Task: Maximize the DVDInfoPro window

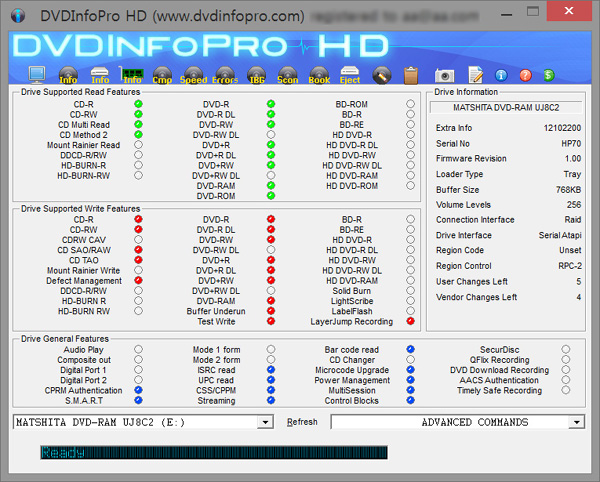Action: (532, 11)
